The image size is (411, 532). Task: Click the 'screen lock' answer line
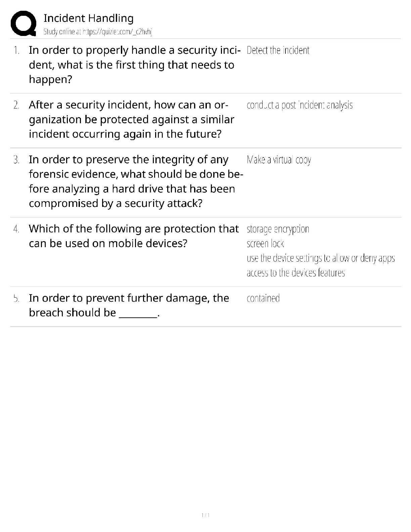coord(265,243)
